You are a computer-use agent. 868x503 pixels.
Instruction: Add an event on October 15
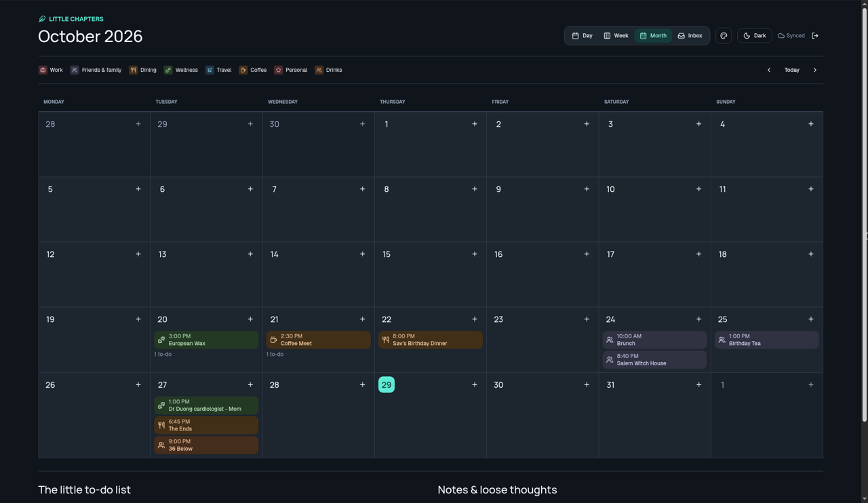tap(475, 254)
